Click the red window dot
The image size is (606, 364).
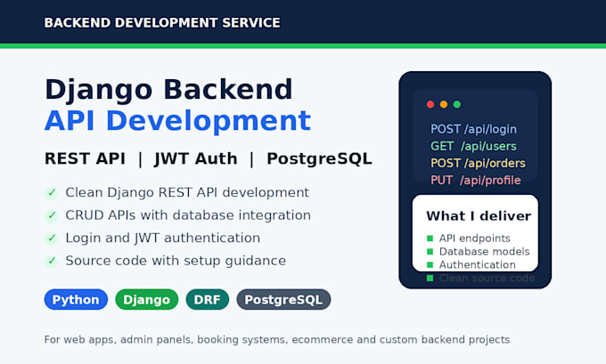click(430, 104)
